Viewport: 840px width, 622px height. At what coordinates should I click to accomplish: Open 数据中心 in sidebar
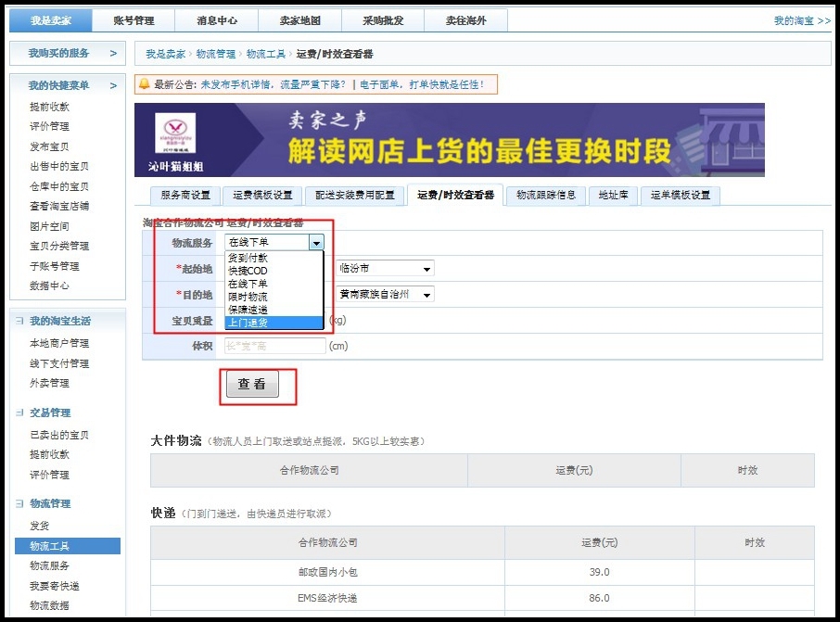point(49,286)
